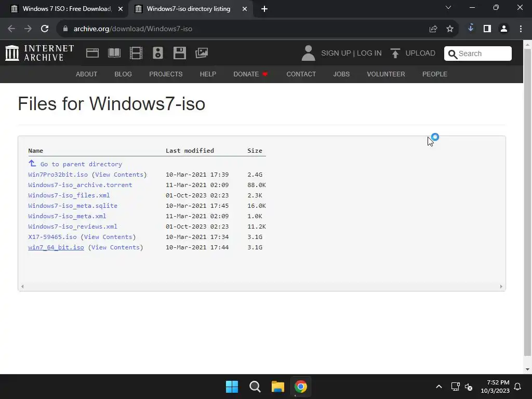
Task: Click the address bar URL
Action: point(133,29)
